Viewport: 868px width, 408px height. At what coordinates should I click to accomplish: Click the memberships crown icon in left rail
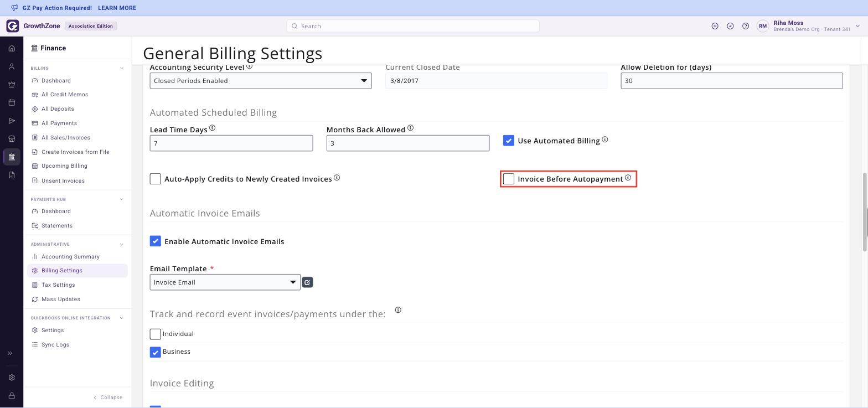click(12, 85)
